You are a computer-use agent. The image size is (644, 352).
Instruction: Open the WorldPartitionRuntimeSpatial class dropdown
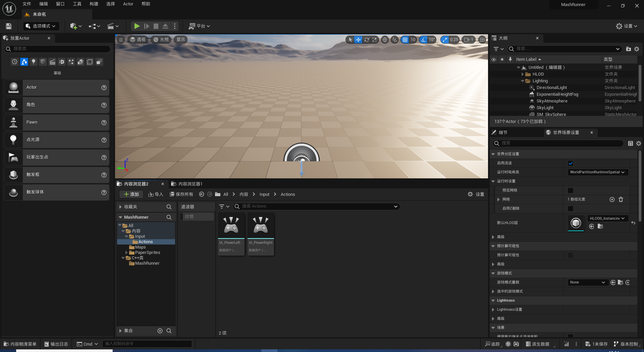point(597,172)
